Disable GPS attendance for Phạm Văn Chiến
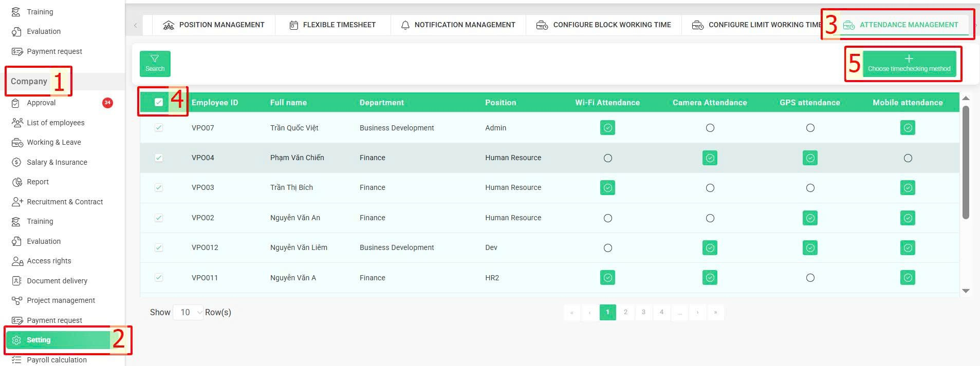The height and width of the screenshot is (366, 980). (810, 158)
